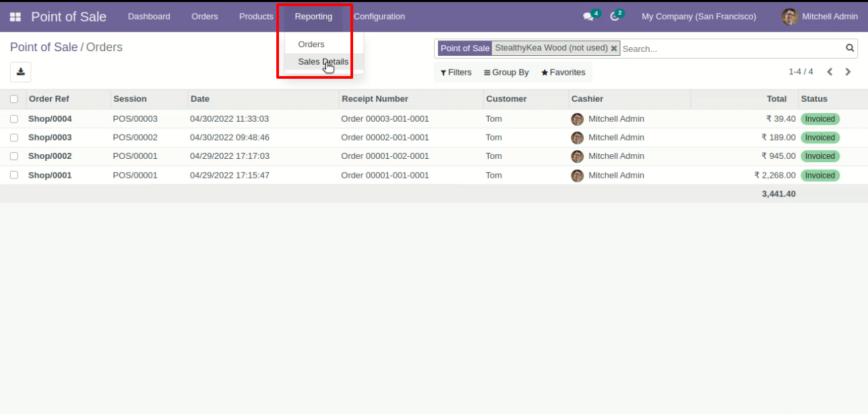The height and width of the screenshot is (414, 868).
Task: Open the Orders top menu
Action: (x=205, y=17)
